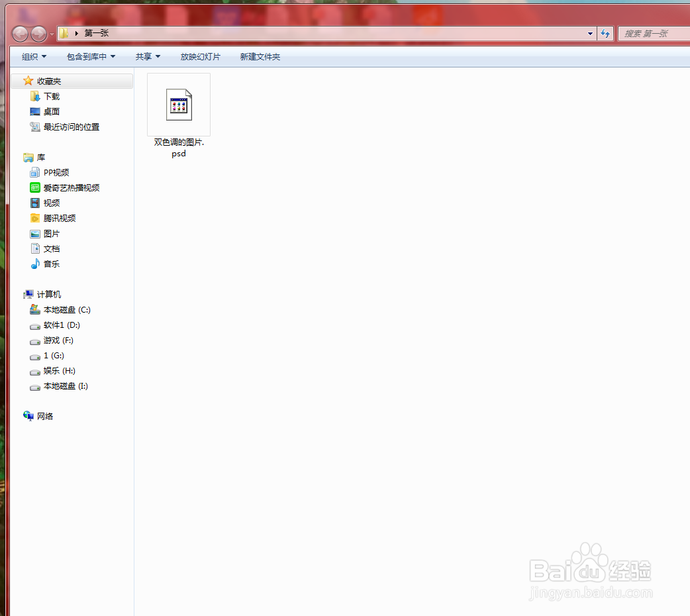This screenshot has width=690, height=616.
Task: Refresh the folder with the refresh icon
Action: 605,34
